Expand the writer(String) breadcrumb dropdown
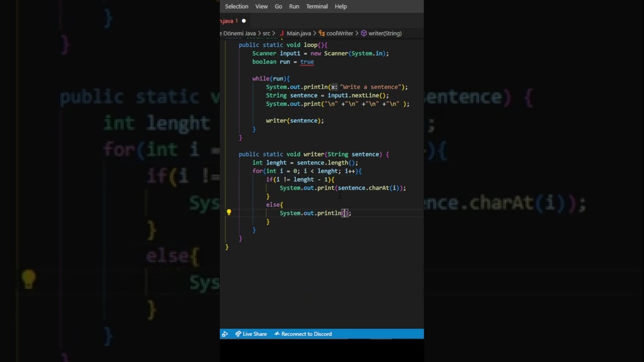Viewport: 644px width, 362px height. (x=385, y=33)
